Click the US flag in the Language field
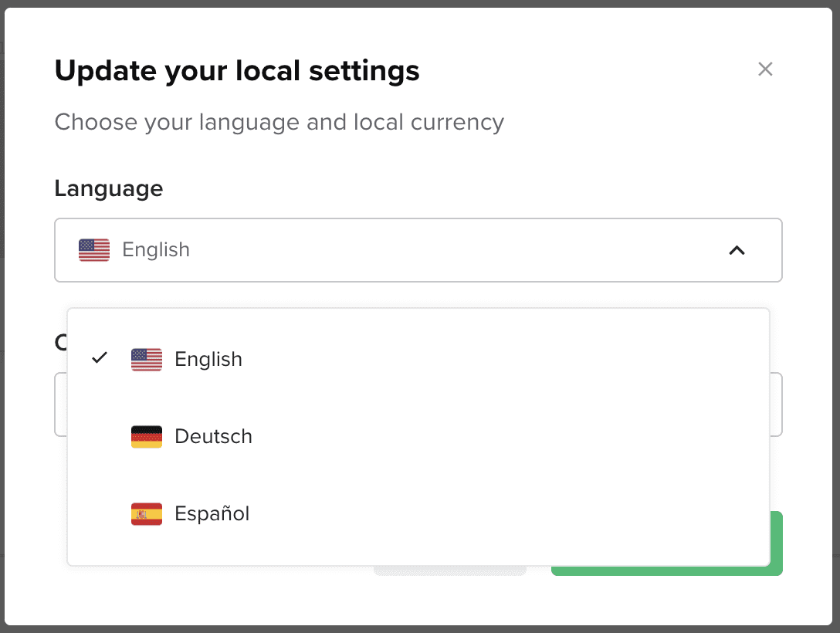840x633 pixels. point(93,249)
